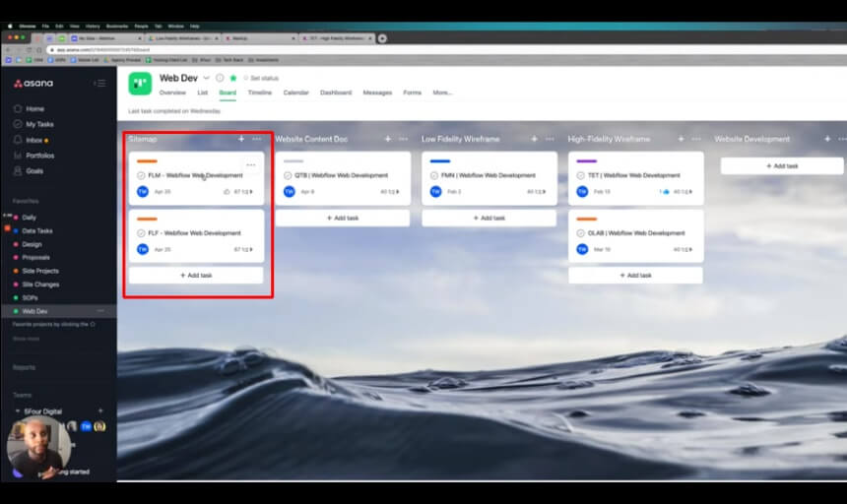Viewport: 847px width, 504px height.
Task: Click Add task under Low Fidelity Wireframe
Action: 489,218
